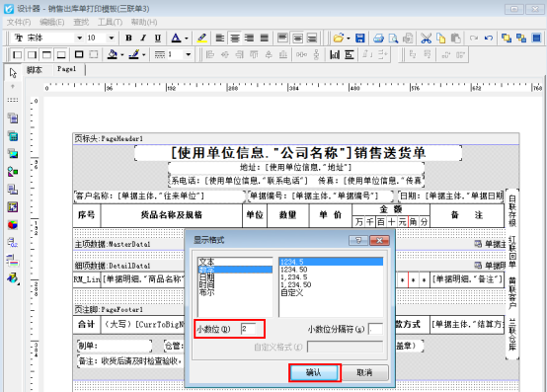Click the save disk icon
547x392 pixels.
(x=360, y=38)
